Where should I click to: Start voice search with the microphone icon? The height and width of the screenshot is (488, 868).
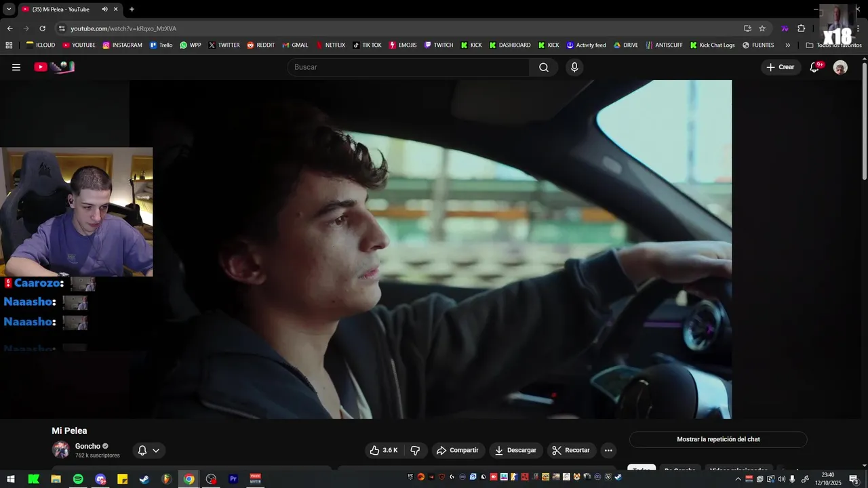point(574,67)
